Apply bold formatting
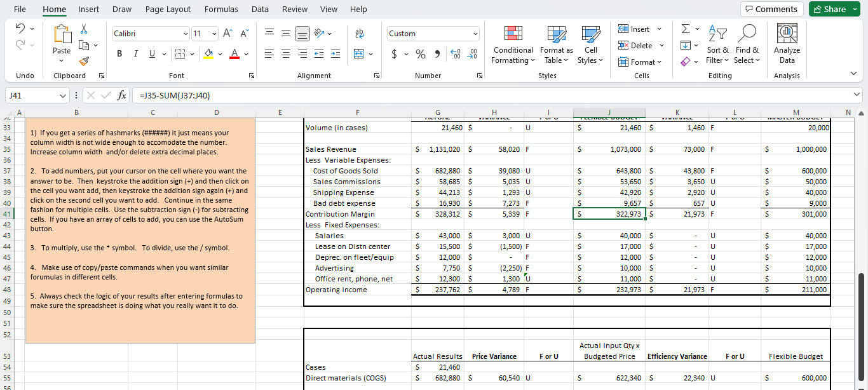Image resolution: width=868 pixels, height=390 pixels. [x=119, y=53]
